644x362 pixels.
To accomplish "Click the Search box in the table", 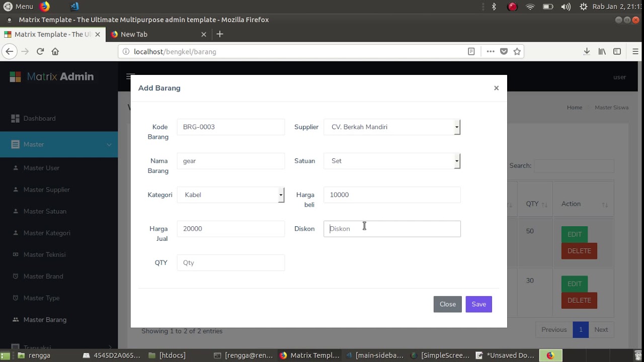I will 574,166.
